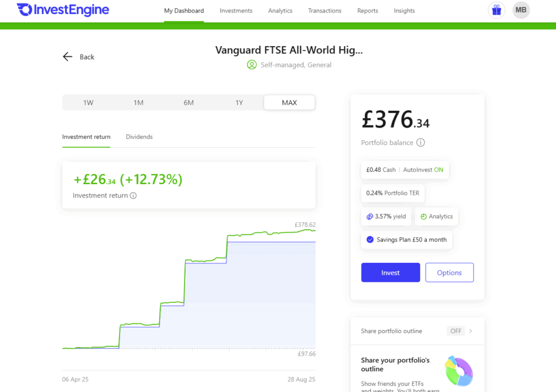Select the 1Y time range

tap(239, 103)
